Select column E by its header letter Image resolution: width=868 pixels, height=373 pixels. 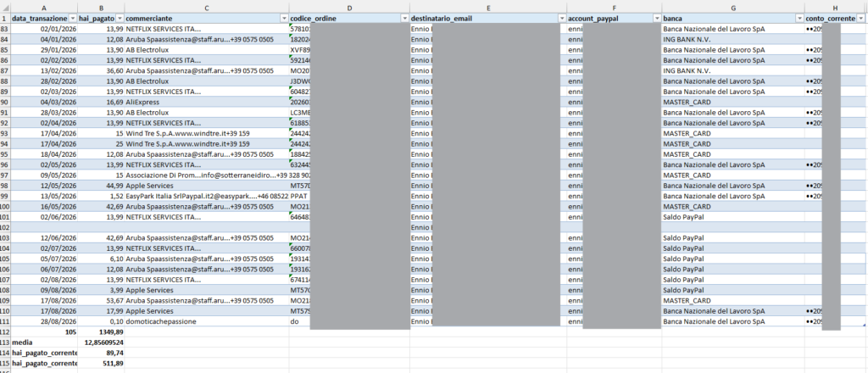(x=488, y=7)
